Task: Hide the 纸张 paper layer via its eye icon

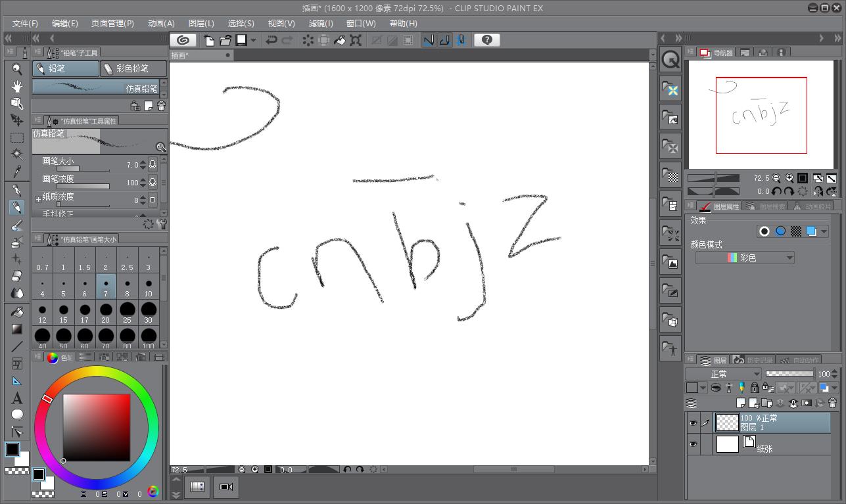Action: pyautogui.click(x=693, y=444)
